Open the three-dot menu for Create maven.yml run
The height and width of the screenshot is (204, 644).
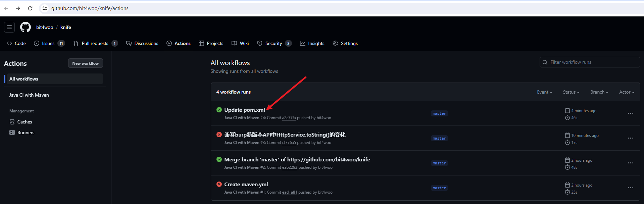[631, 188]
